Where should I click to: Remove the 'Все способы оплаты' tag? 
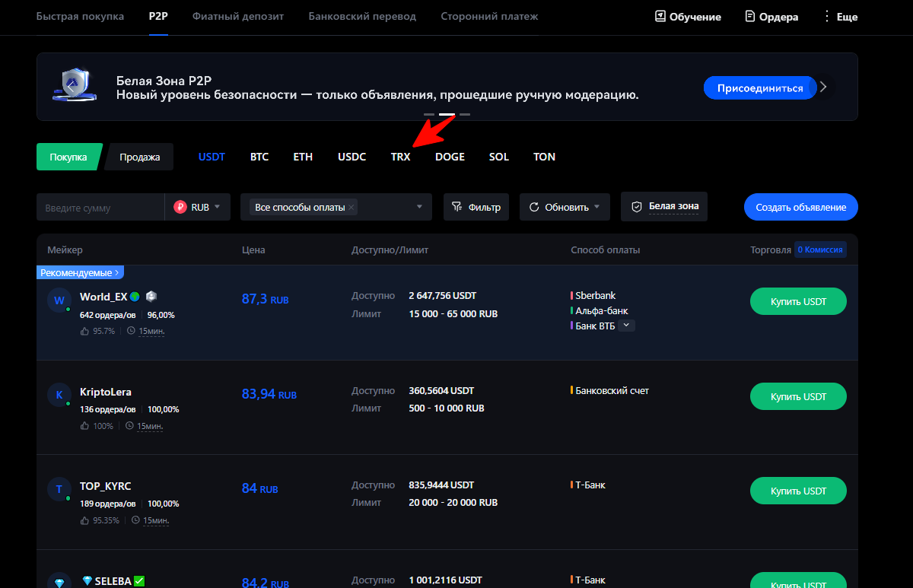(352, 208)
